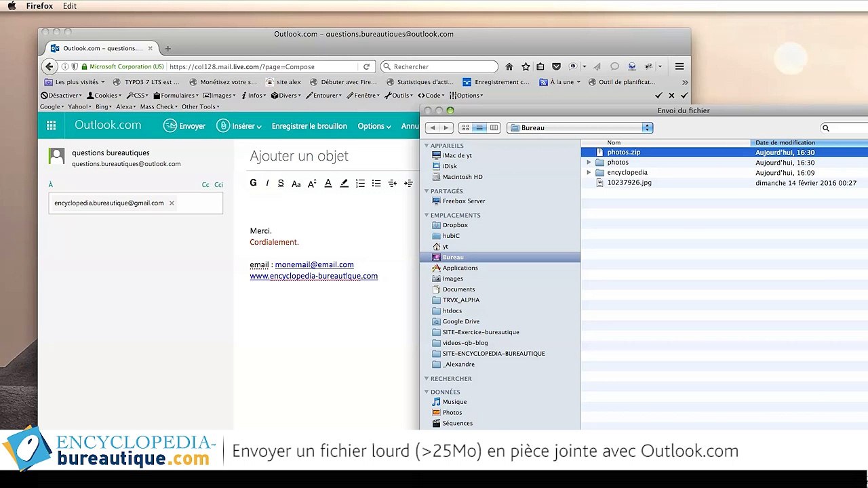Screen dimensions: 868x488
Task: Open www.encyclopedia-bureautique.com link
Action: tap(313, 277)
